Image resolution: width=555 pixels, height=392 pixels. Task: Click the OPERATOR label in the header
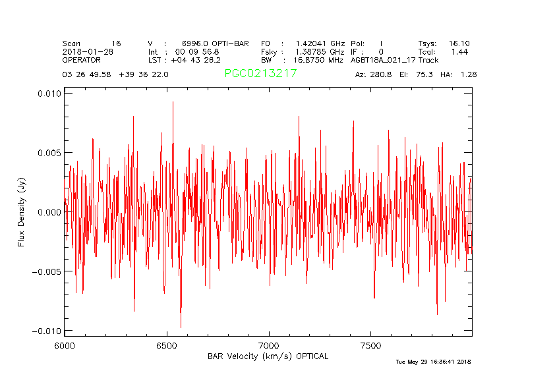[x=82, y=60]
